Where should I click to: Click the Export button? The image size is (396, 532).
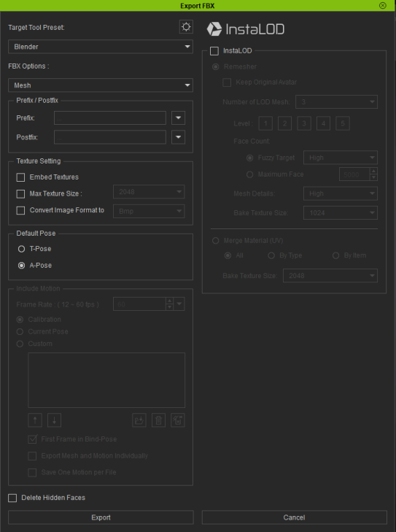click(x=101, y=517)
